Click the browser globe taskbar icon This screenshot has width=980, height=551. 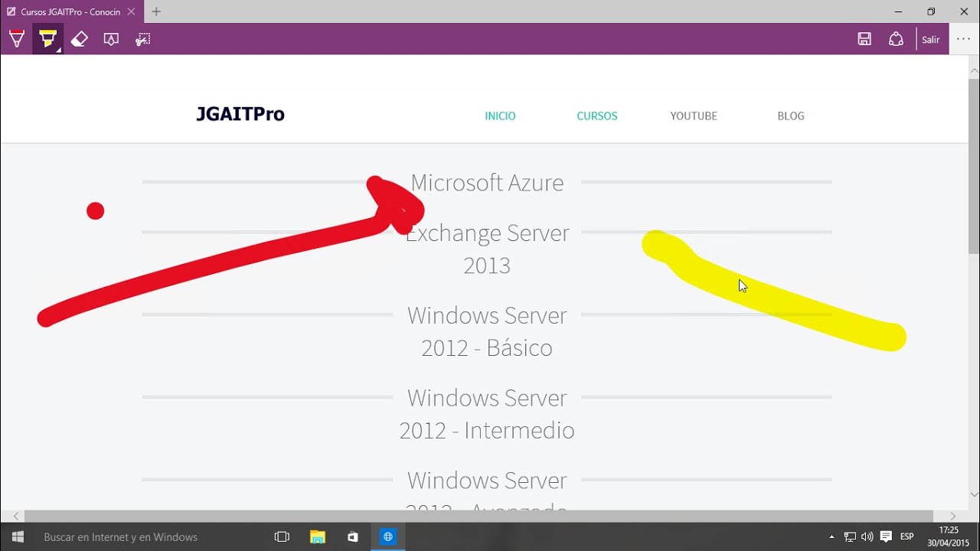[x=388, y=537]
